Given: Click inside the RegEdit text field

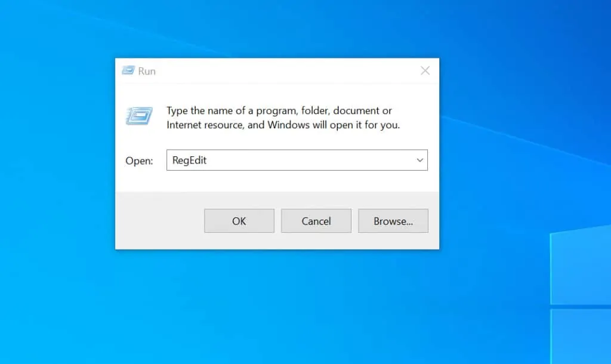Looking at the screenshot, I should (269, 160).
